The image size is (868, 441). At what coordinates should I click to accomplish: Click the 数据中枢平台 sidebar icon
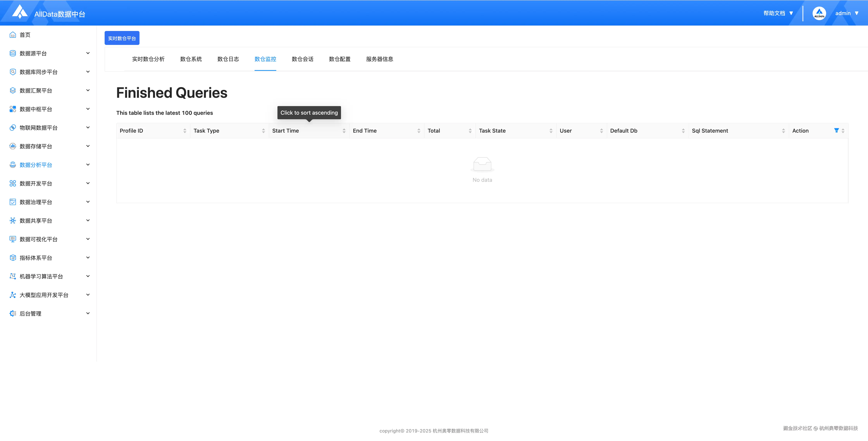point(13,109)
